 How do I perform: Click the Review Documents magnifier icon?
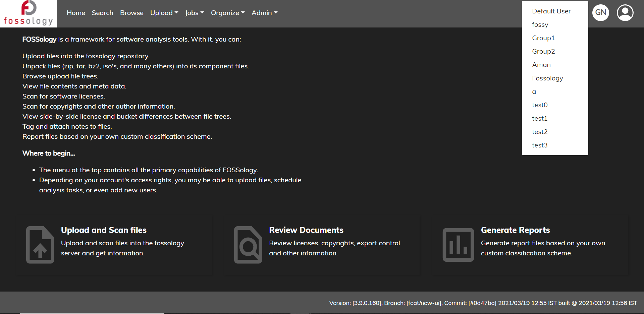(248, 245)
